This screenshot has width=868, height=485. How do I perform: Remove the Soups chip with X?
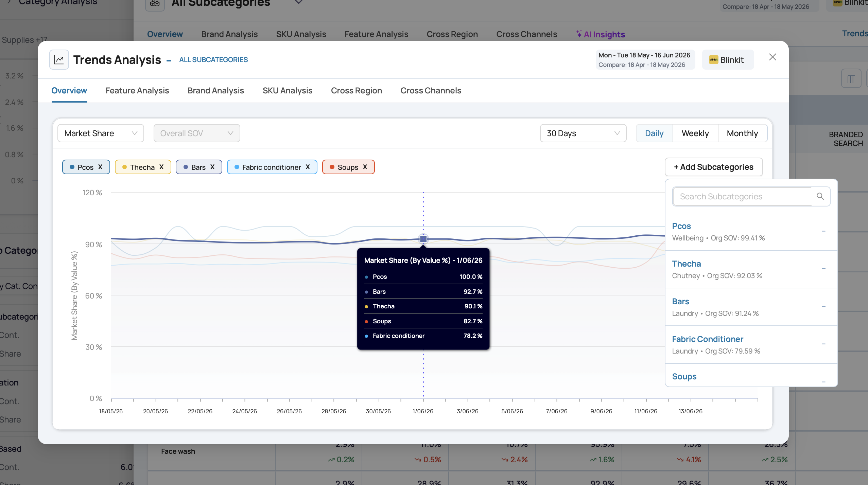[x=365, y=167]
